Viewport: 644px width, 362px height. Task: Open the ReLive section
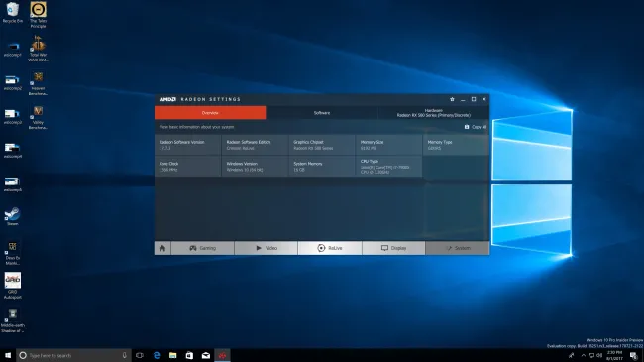[x=330, y=248]
